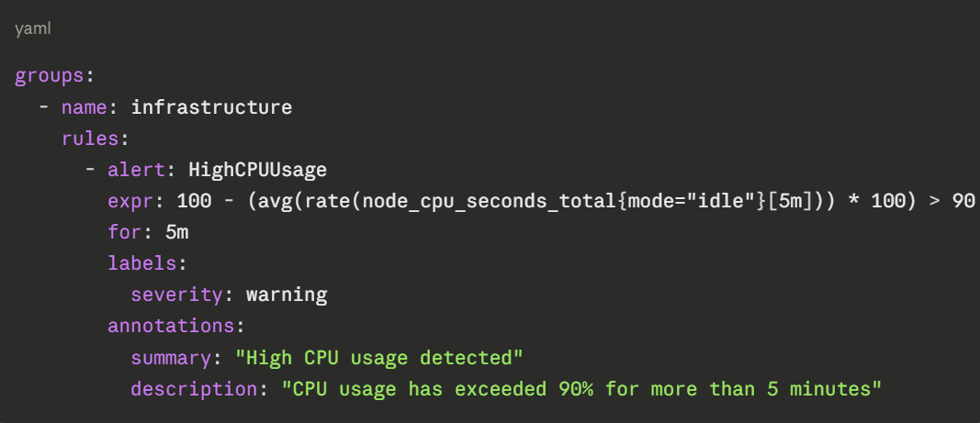Click the yaml language label

click(31, 30)
